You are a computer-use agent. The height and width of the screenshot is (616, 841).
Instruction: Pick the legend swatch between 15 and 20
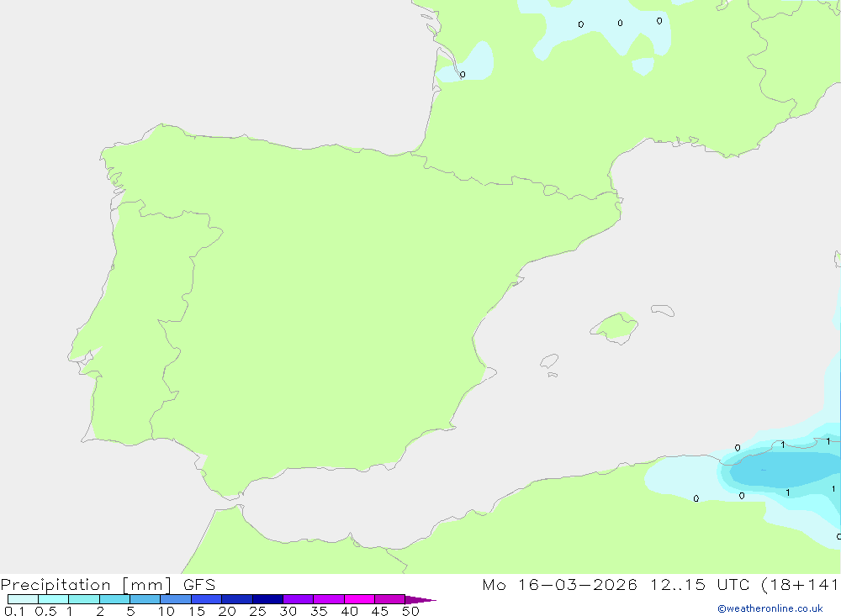pyautogui.click(x=207, y=599)
